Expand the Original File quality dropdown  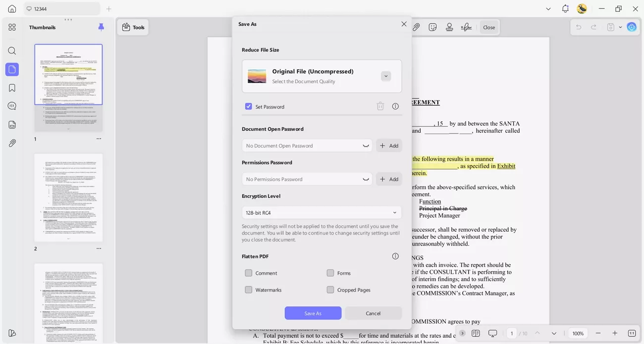click(x=386, y=76)
